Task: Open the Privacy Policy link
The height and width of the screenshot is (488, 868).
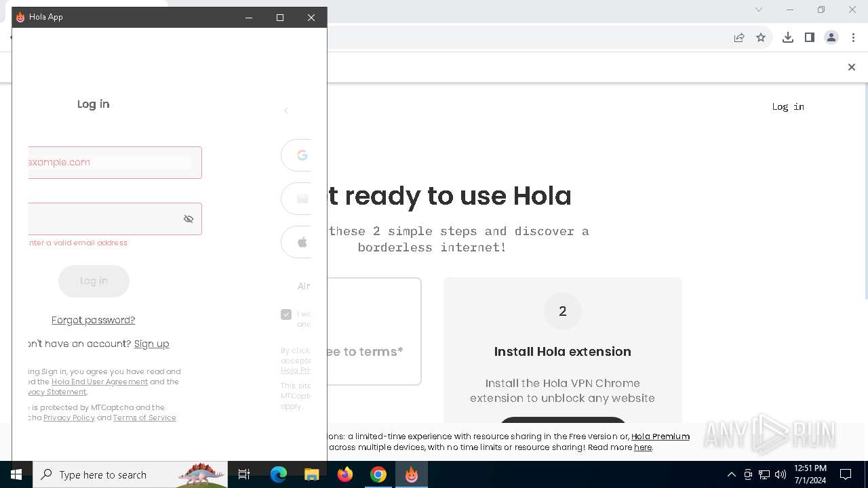Action: pos(69,418)
